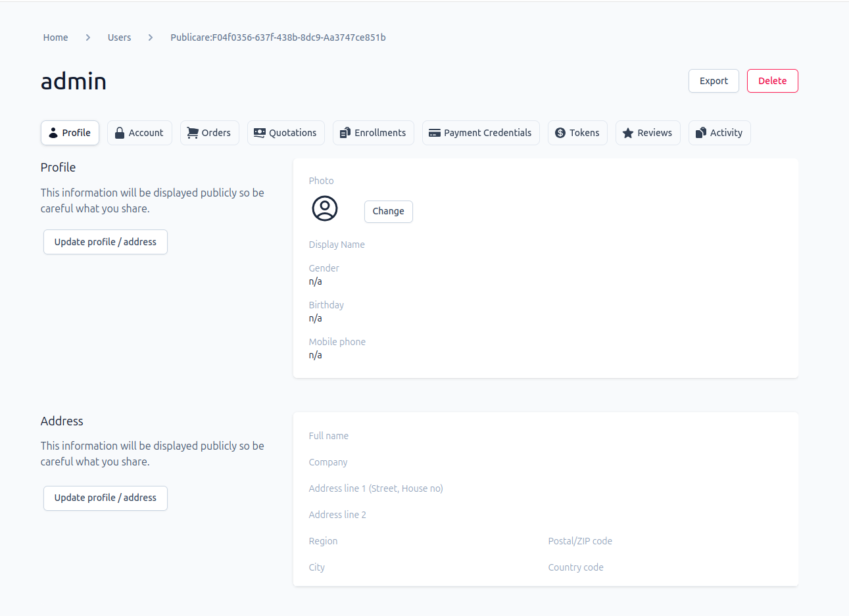Click the 'Birthday' field label

(326, 305)
